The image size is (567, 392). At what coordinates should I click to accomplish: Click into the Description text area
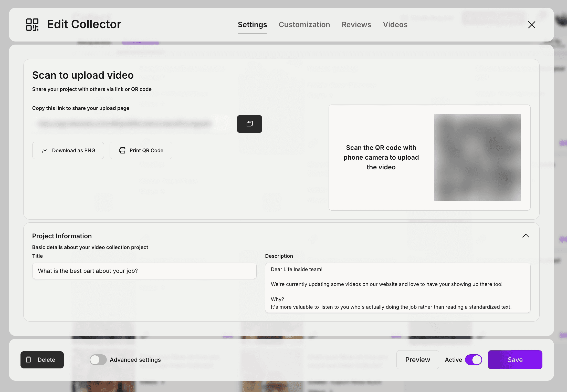[397, 288]
